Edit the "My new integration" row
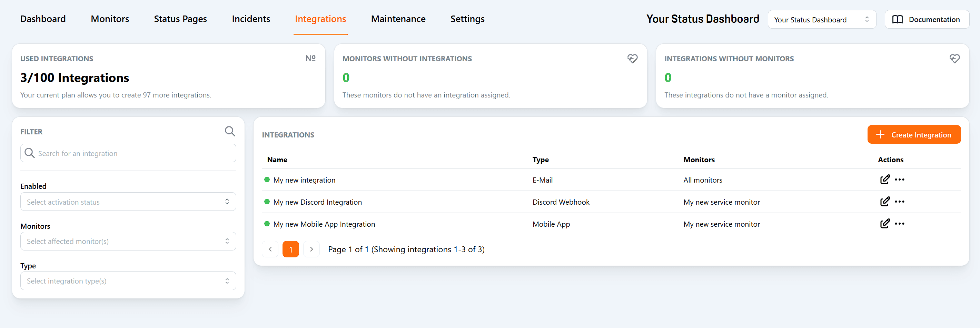The image size is (980, 328). tap(885, 180)
